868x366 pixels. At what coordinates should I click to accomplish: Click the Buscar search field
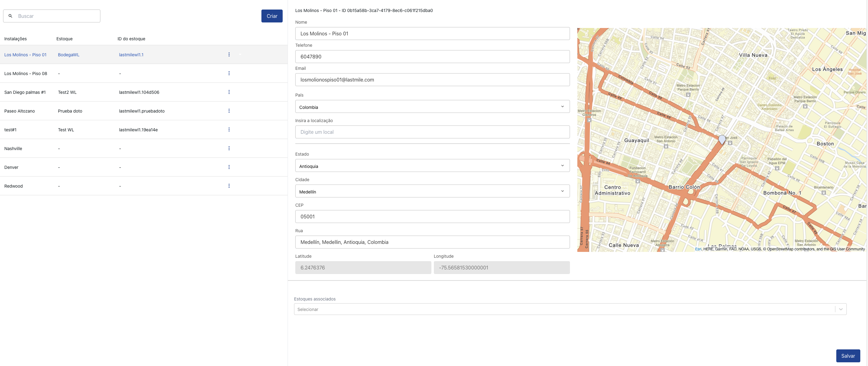(x=57, y=16)
